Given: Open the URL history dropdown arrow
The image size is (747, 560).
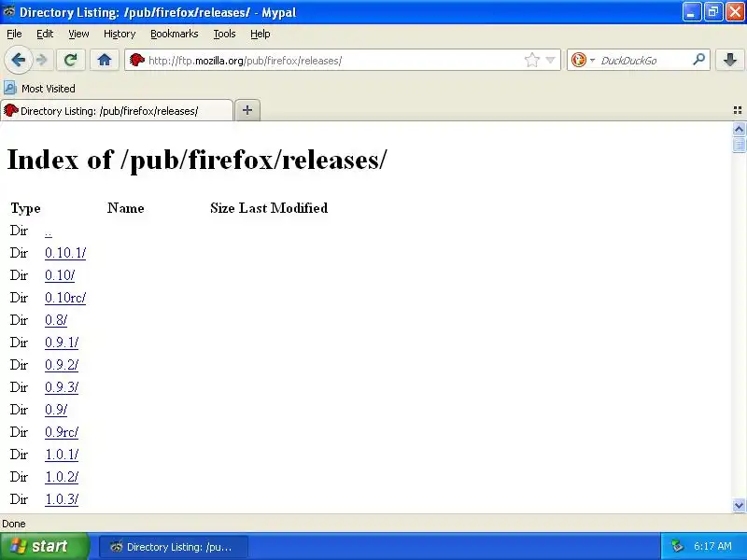Looking at the screenshot, I should [550, 60].
